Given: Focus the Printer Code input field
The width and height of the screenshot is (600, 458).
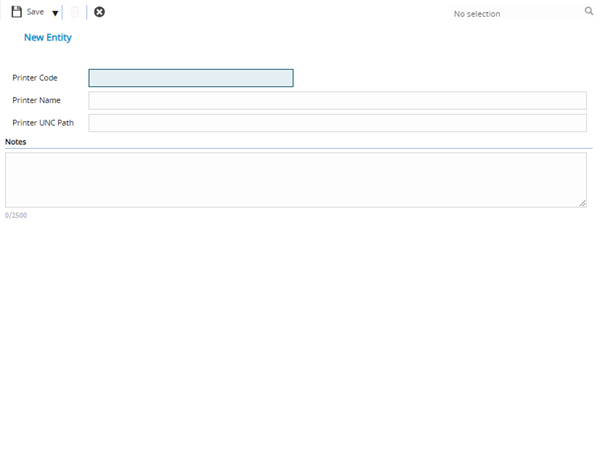Looking at the screenshot, I should pyautogui.click(x=190, y=78).
